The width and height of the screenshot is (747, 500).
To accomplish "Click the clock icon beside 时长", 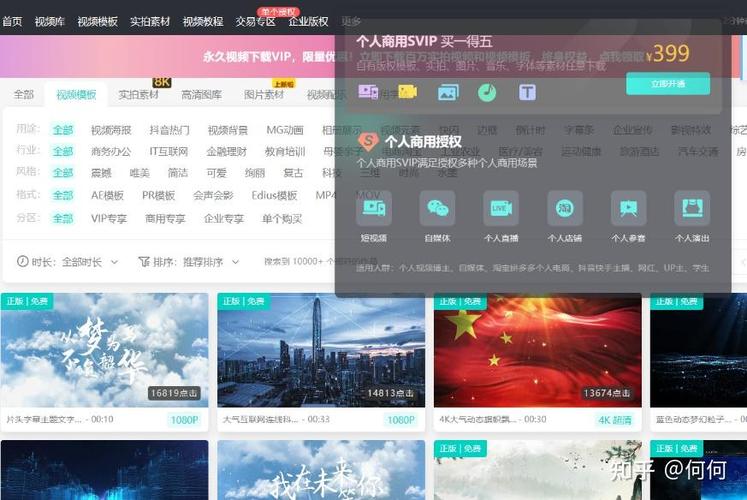I will pos(22,261).
